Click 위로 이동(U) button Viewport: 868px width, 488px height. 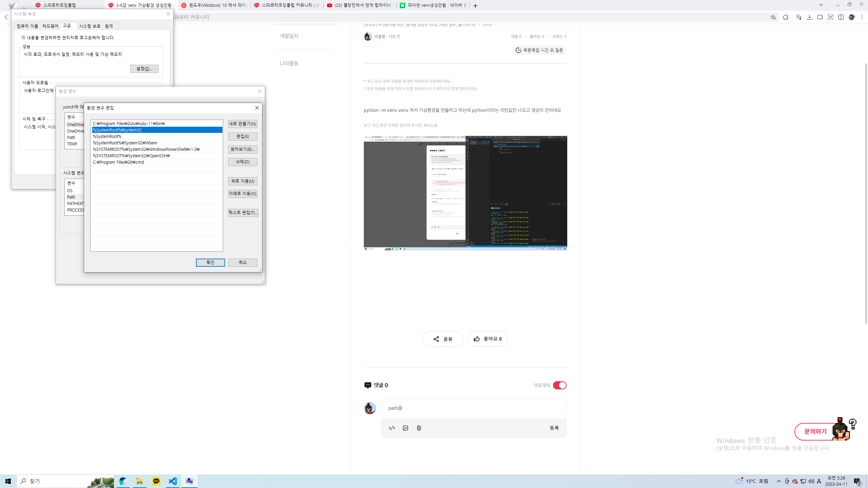tap(243, 181)
